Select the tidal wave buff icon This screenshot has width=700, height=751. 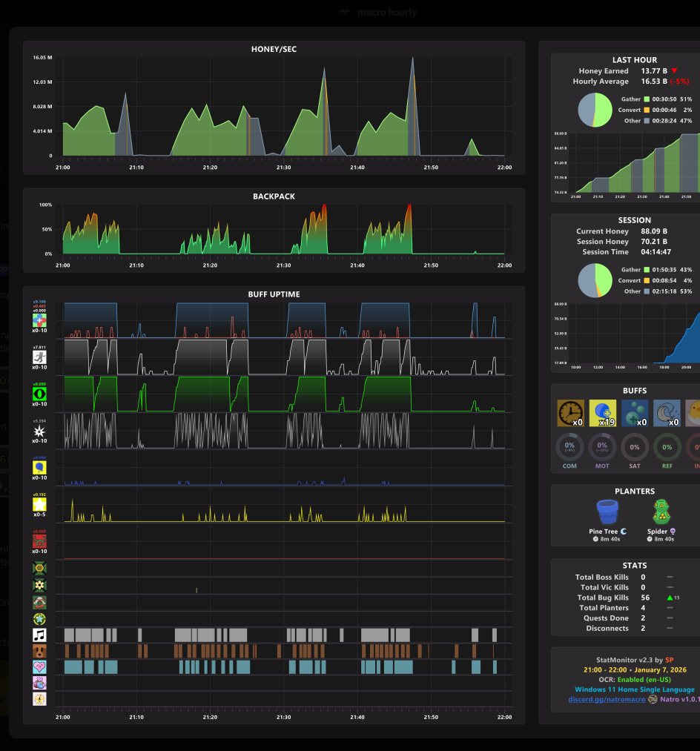click(x=667, y=413)
